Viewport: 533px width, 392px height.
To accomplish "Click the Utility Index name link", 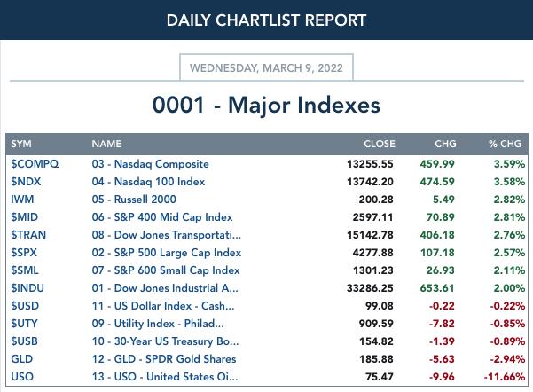I will pyautogui.click(x=158, y=324).
